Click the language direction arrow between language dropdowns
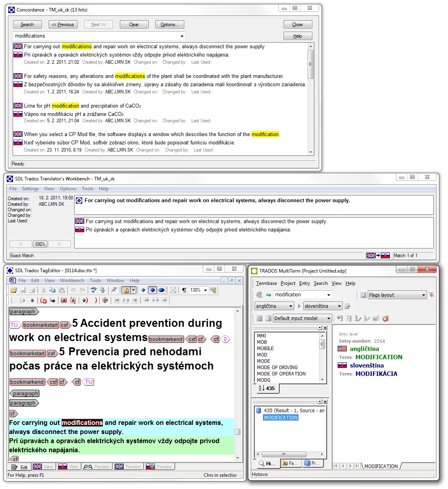 tap(299, 306)
